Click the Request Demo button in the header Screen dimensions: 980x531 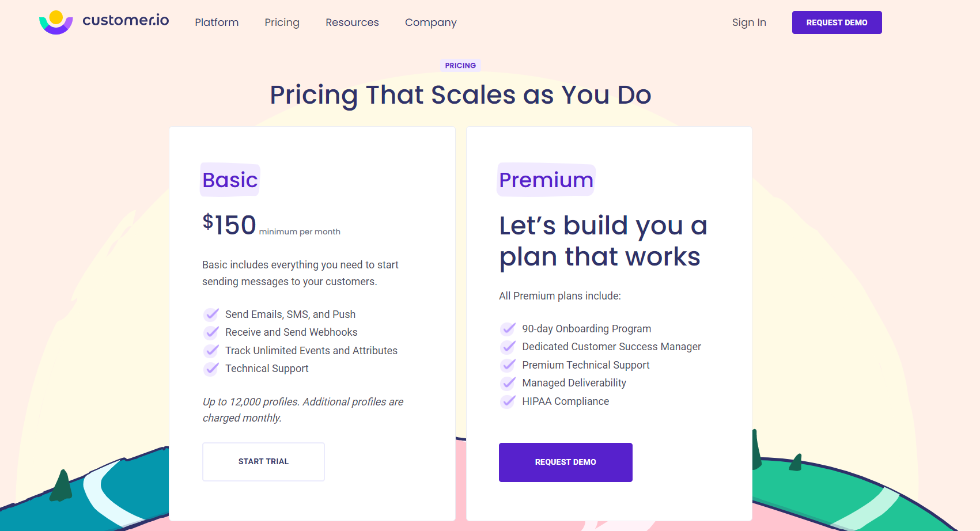point(837,22)
